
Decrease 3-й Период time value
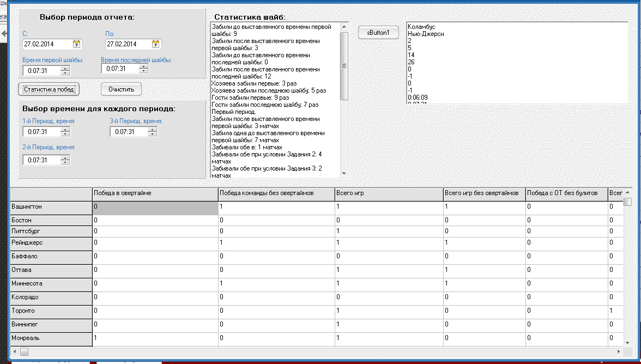click(x=153, y=135)
